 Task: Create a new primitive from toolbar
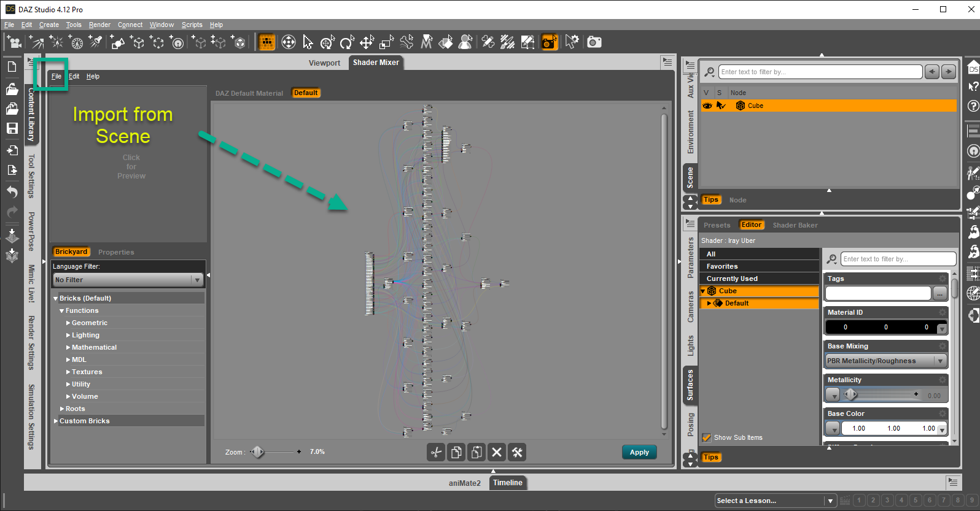click(x=117, y=42)
